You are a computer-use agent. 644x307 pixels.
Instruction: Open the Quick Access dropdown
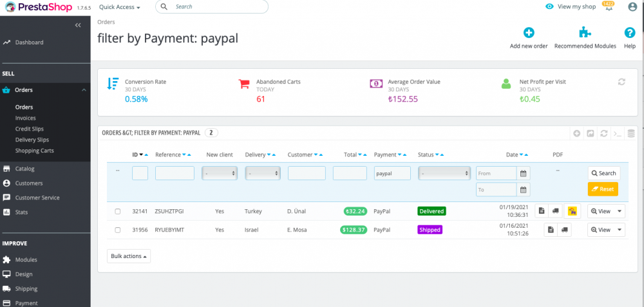pyautogui.click(x=120, y=7)
